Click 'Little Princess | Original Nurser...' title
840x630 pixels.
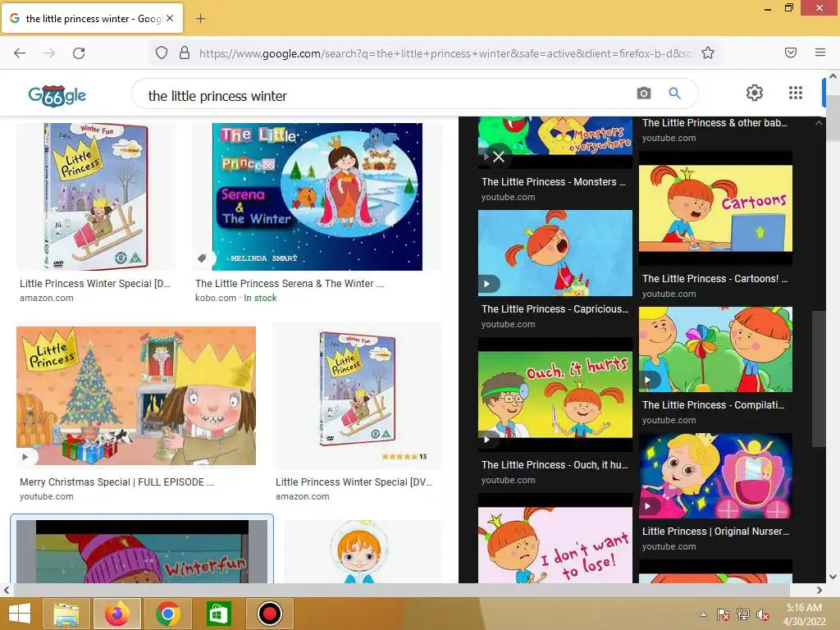715,532
